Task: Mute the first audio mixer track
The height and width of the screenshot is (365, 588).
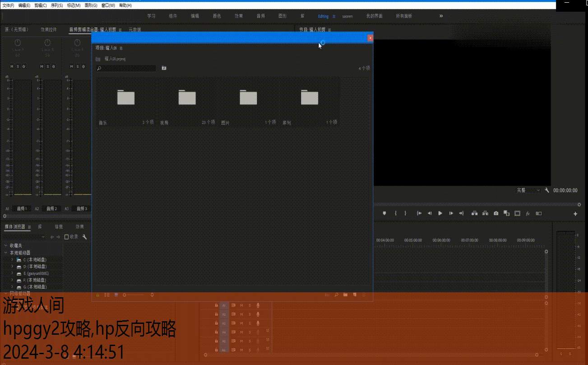Action: (x=12, y=66)
